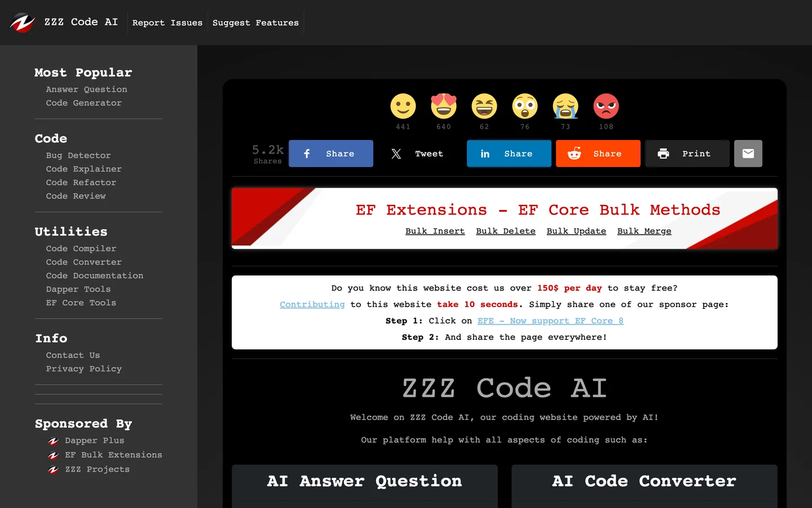Print the page with the Print button
Viewport: 812px width, 508px height.
tap(687, 154)
